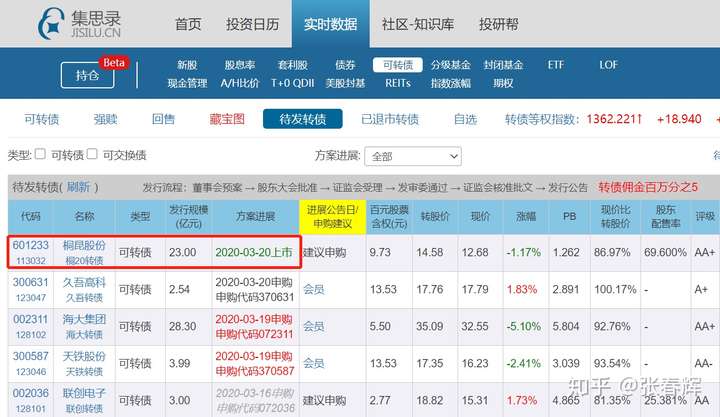Open the 联创电子 stock link
The height and width of the screenshot is (417, 720).
84,393
